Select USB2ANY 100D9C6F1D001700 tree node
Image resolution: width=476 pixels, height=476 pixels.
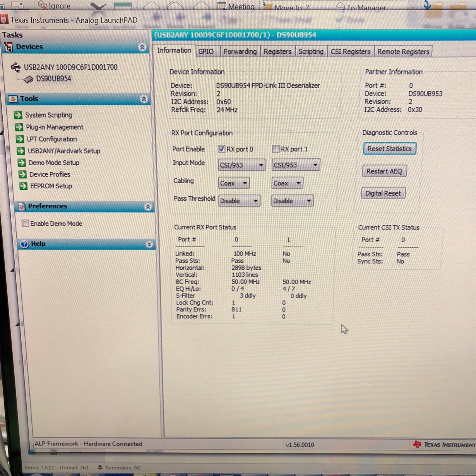(x=70, y=67)
